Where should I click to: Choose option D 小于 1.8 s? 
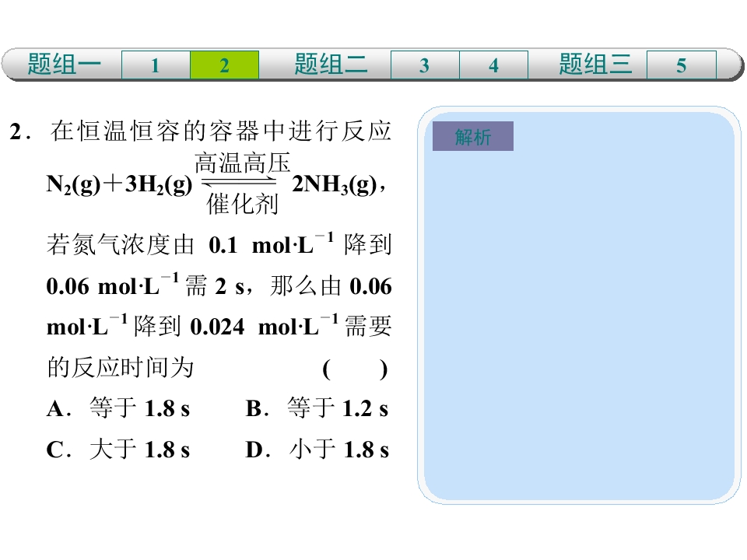(317, 449)
